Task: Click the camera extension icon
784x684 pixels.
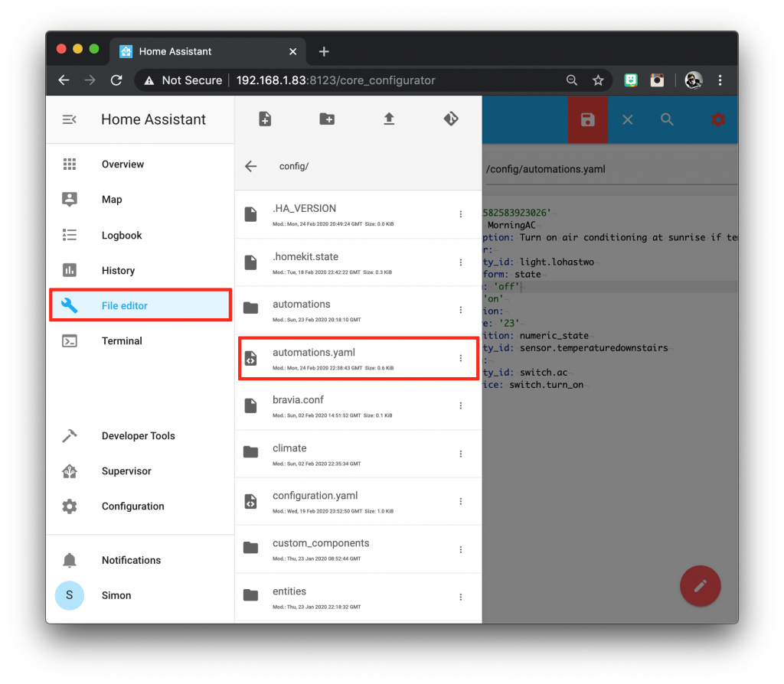Action: 657,80
